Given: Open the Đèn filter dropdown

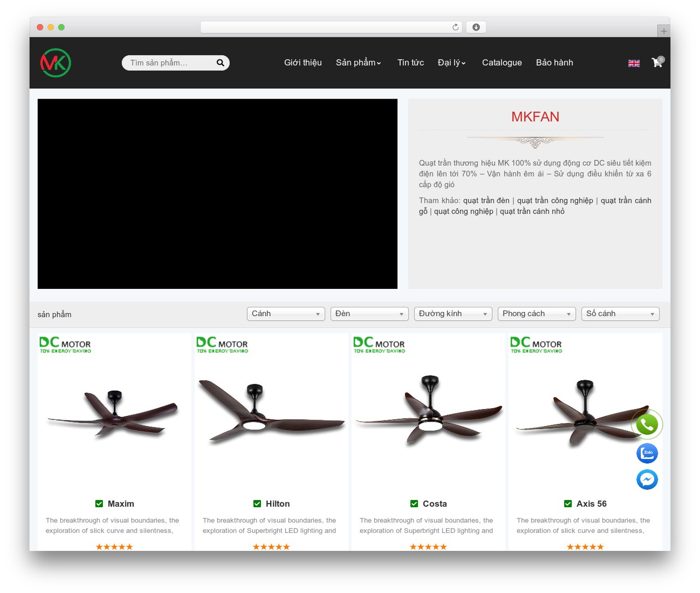Looking at the screenshot, I should click(370, 314).
